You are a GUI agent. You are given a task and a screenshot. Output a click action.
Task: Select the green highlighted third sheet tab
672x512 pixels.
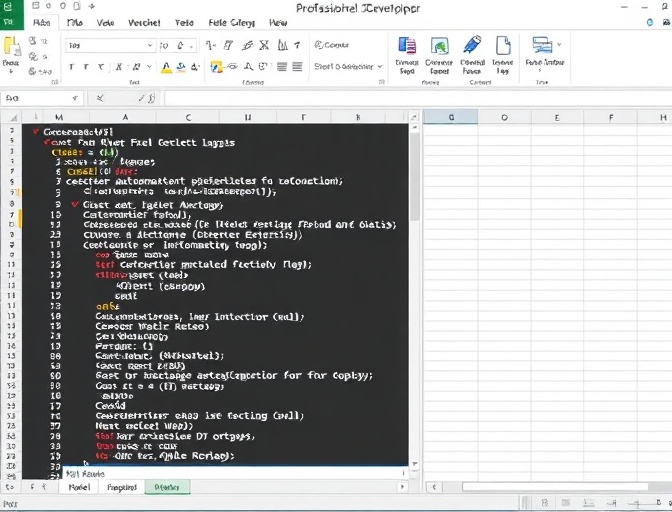point(167,487)
